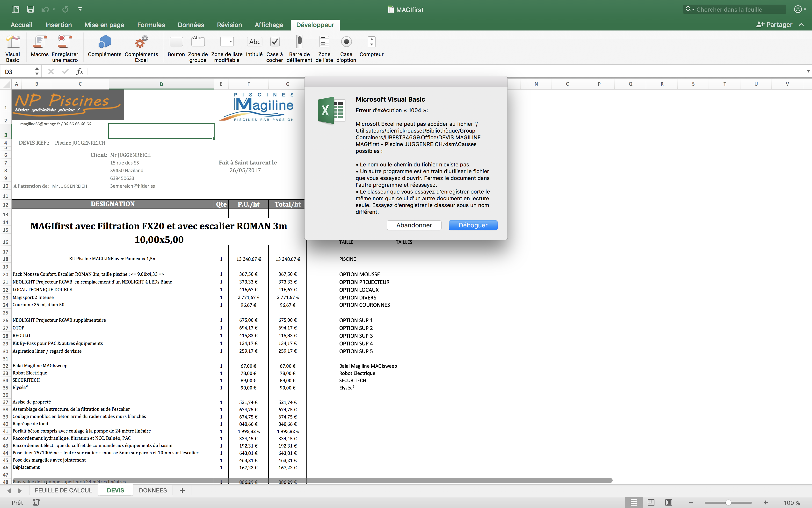The width and height of the screenshot is (812, 508).
Task: Open Compléments Excel add-ins
Action: coord(141,48)
